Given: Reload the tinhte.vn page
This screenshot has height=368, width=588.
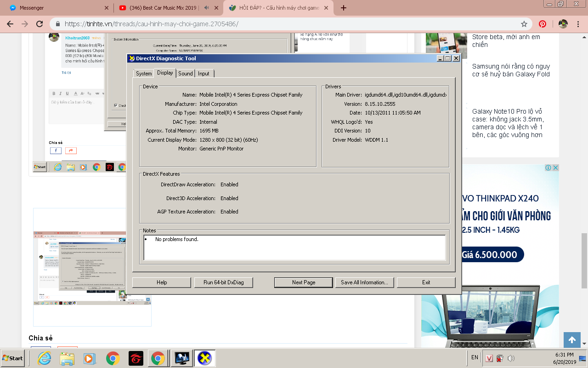Looking at the screenshot, I should click(x=40, y=24).
